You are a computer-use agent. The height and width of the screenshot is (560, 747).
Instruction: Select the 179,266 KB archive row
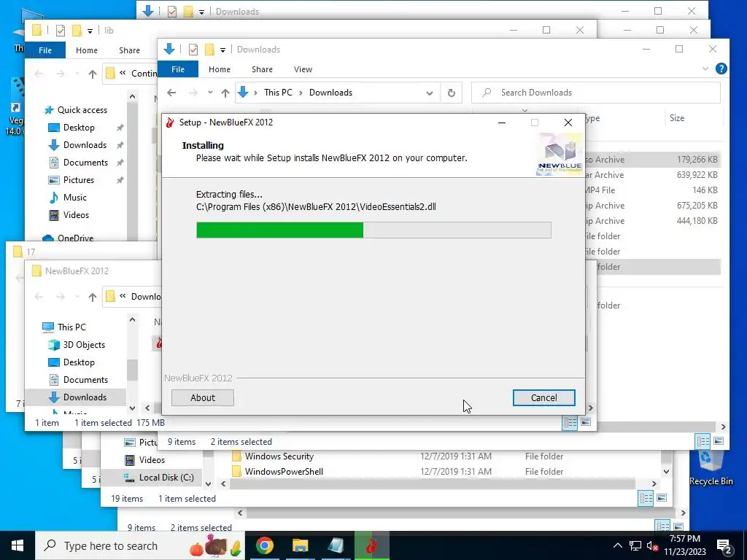pyautogui.click(x=653, y=160)
